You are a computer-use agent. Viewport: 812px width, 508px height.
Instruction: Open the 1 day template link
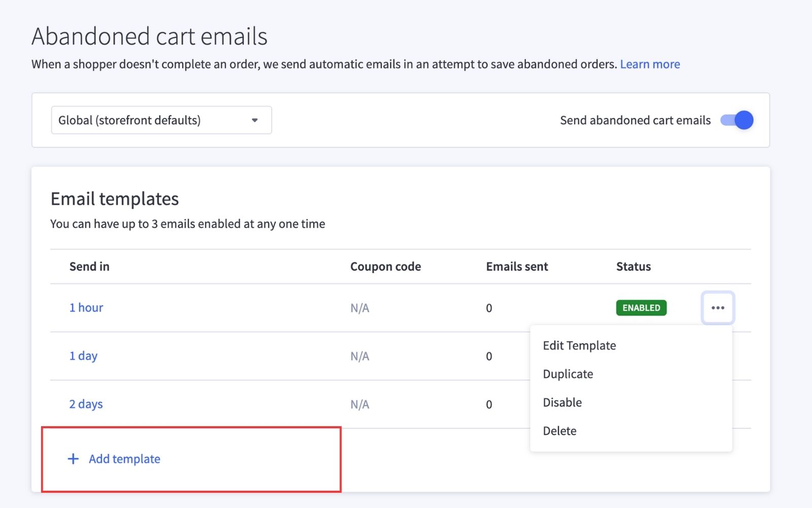pos(83,356)
